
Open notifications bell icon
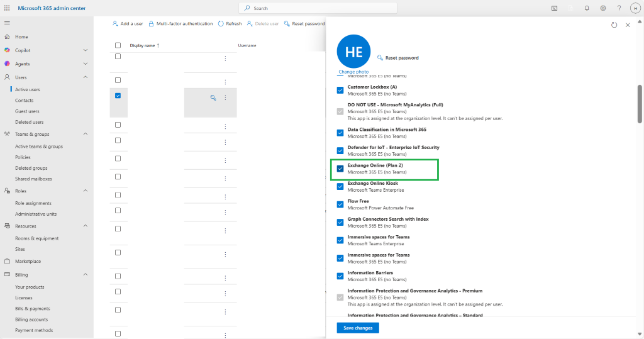(x=587, y=8)
